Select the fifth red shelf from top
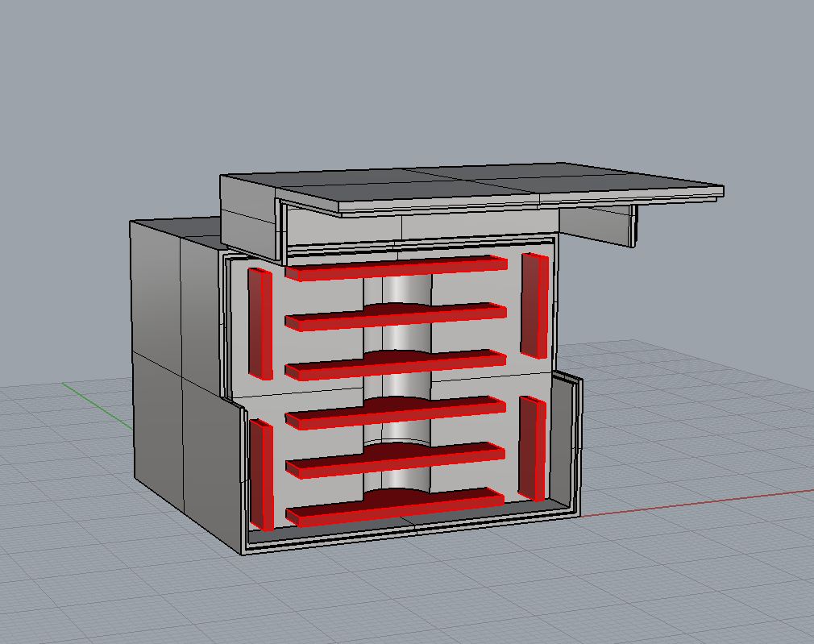Screen dimensions: 814x644 coord(396,460)
